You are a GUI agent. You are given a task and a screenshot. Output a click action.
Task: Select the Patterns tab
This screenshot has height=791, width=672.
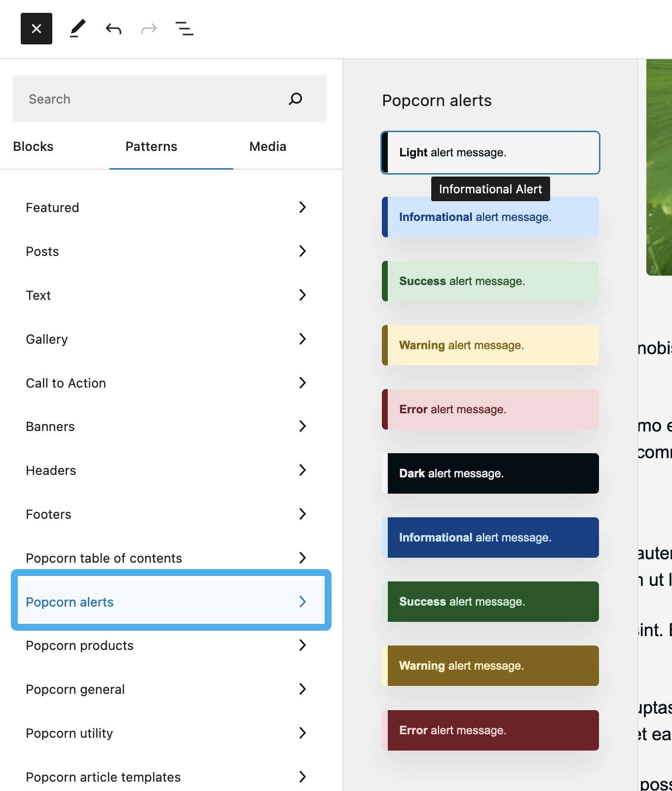tap(151, 146)
